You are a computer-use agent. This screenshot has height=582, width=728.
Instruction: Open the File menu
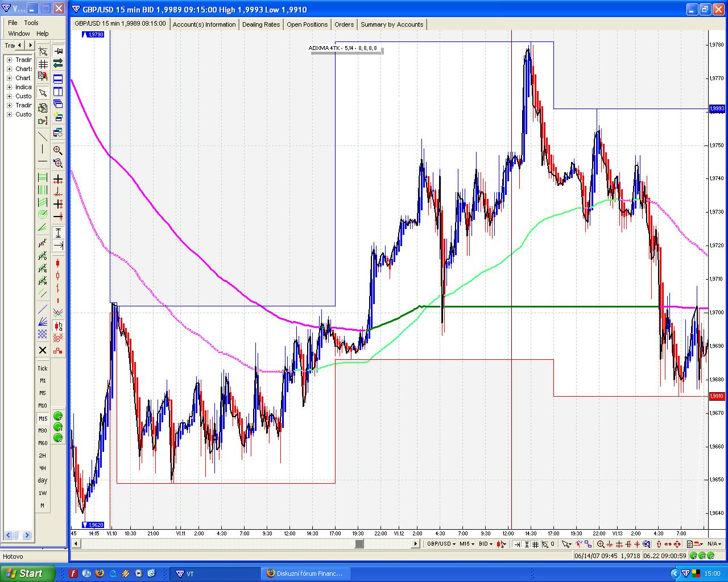tap(13, 23)
